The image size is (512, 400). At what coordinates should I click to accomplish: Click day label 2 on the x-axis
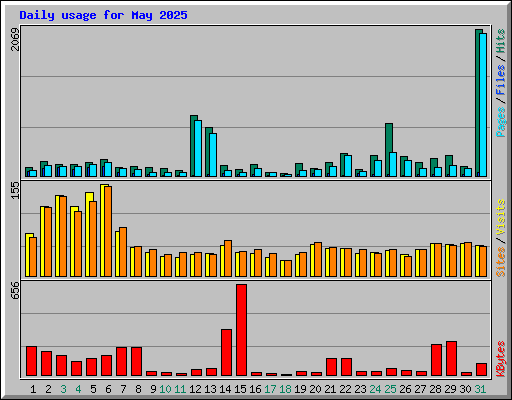click(x=48, y=389)
